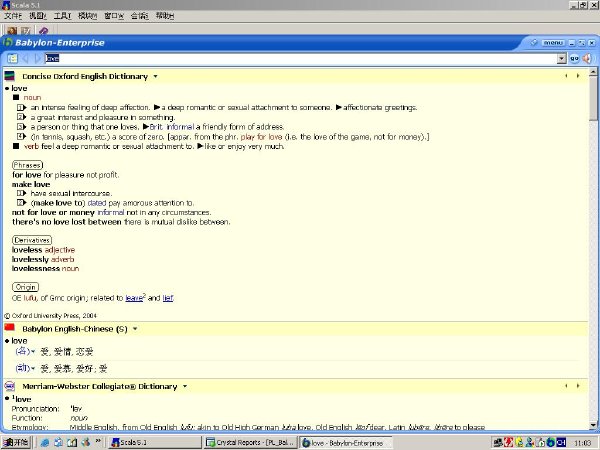Click the CH input language tray indicator
This screenshot has height=450, width=600.
click(x=561, y=442)
